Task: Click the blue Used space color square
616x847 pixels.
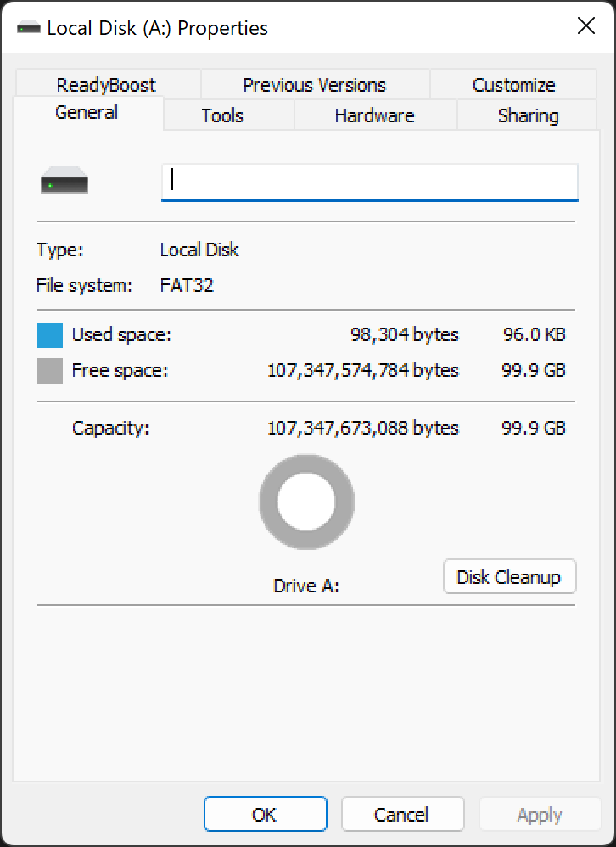Action: pos(50,335)
